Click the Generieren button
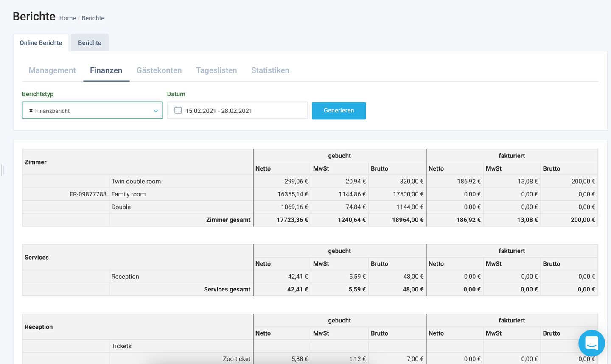This screenshot has height=364, width=611. [339, 110]
